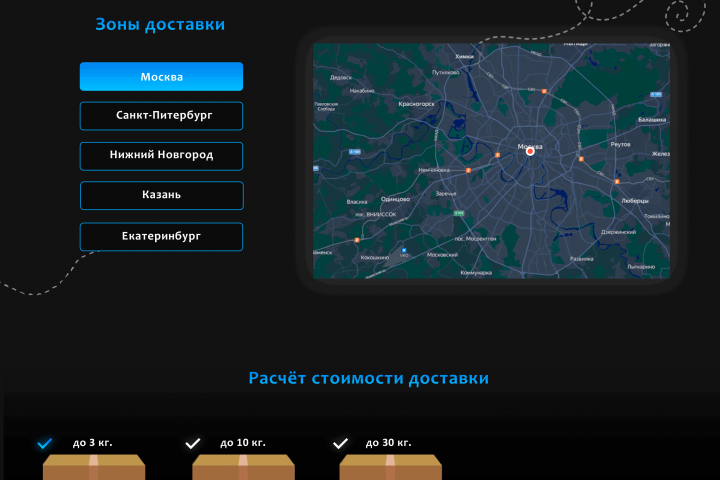Click the до 30 кг. label
This screenshot has height=480, width=720.
coord(388,443)
